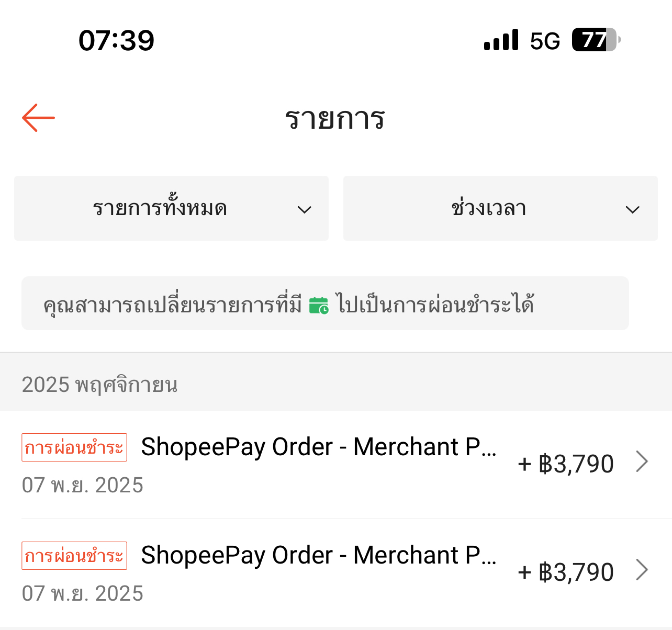Tap the second +฿3,790 amount
The height and width of the screenshot is (630, 672).
566,572
